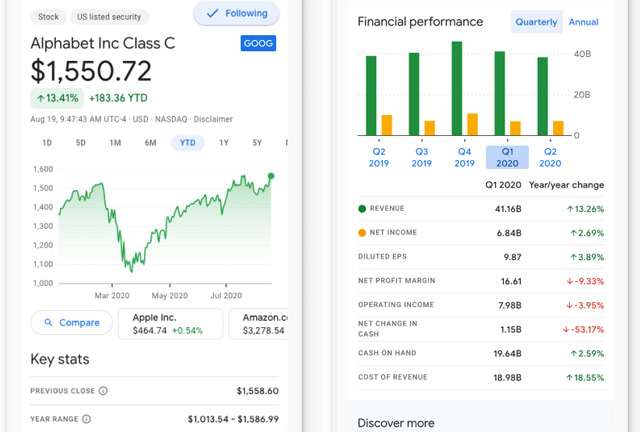This screenshot has height=432, width=640.
Task: Select the Q4 2019 quarter label
Action: pos(464,157)
